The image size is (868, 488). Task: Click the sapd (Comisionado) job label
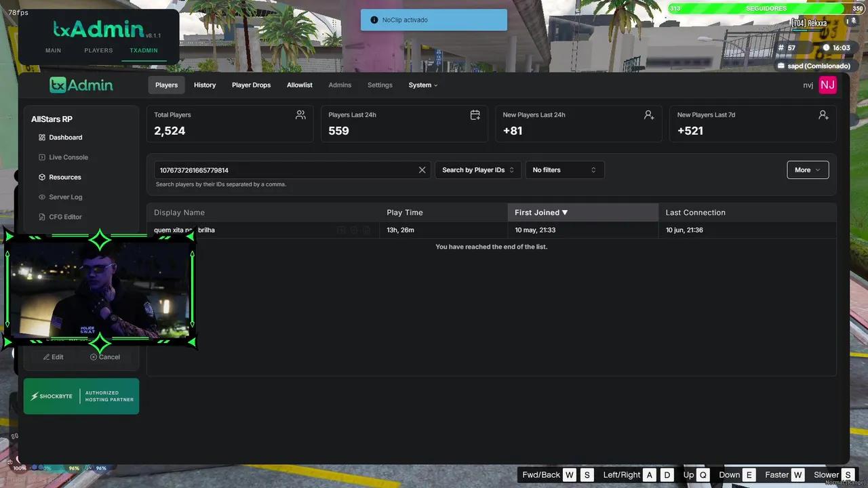coord(818,66)
